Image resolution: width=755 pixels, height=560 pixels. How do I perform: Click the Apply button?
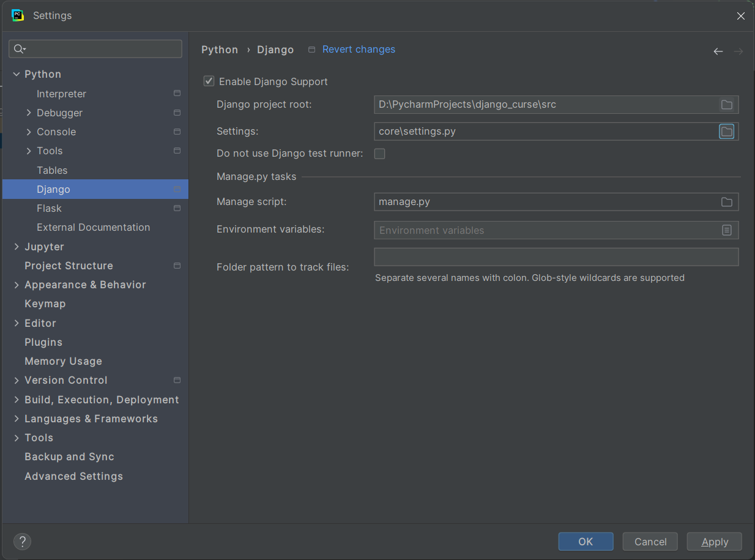[715, 542]
